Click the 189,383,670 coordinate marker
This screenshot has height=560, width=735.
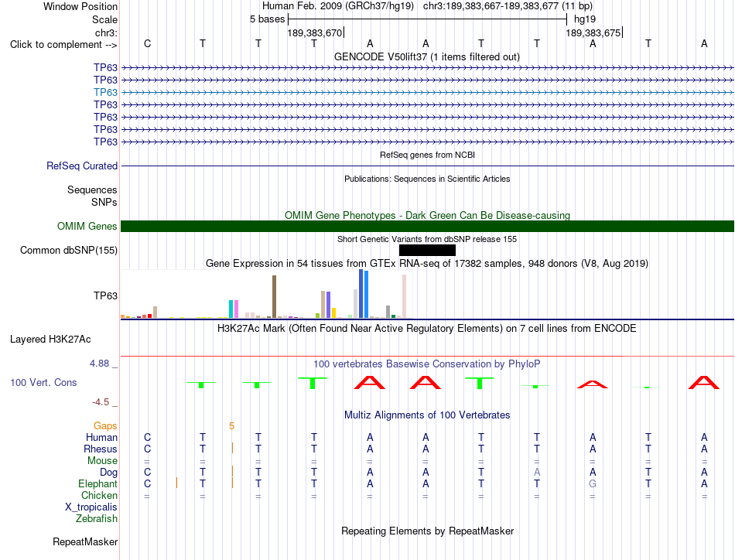(x=315, y=32)
